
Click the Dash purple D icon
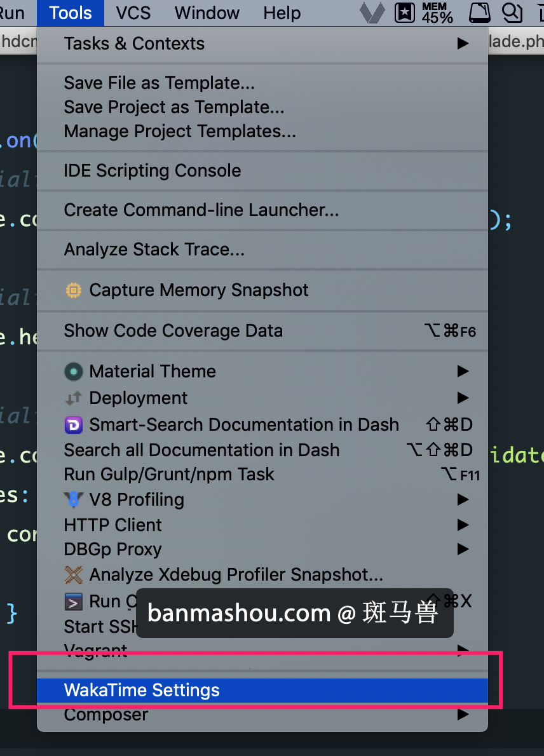coord(73,425)
